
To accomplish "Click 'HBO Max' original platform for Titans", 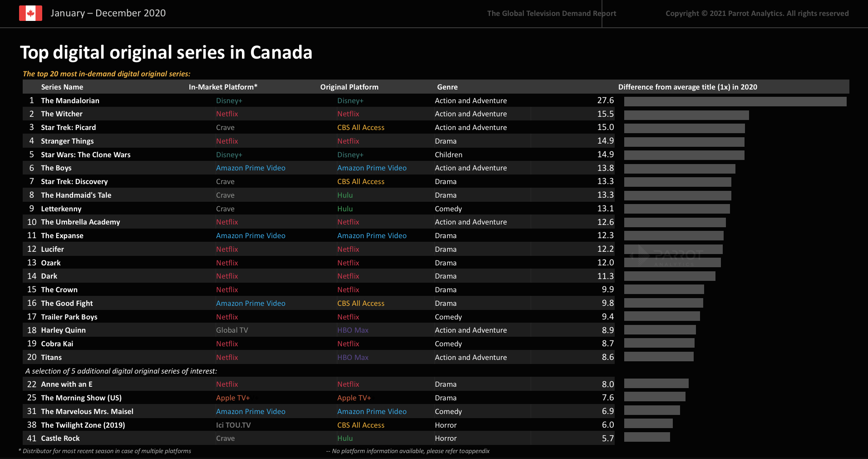I will coord(353,357).
